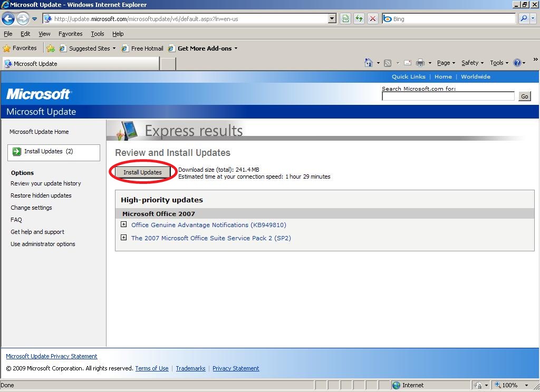Open the Favorites menu
This screenshot has height=392, width=540.
click(70, 34)
